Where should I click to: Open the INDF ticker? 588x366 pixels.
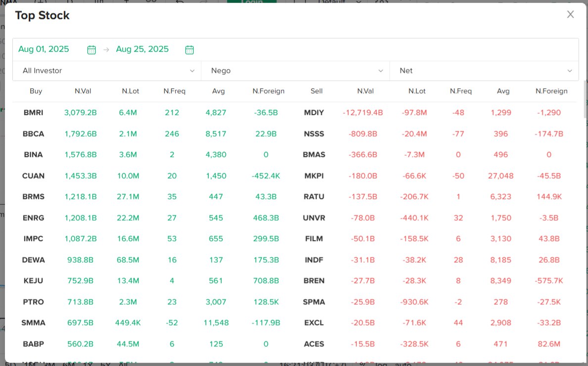click(x=314, y=260)
